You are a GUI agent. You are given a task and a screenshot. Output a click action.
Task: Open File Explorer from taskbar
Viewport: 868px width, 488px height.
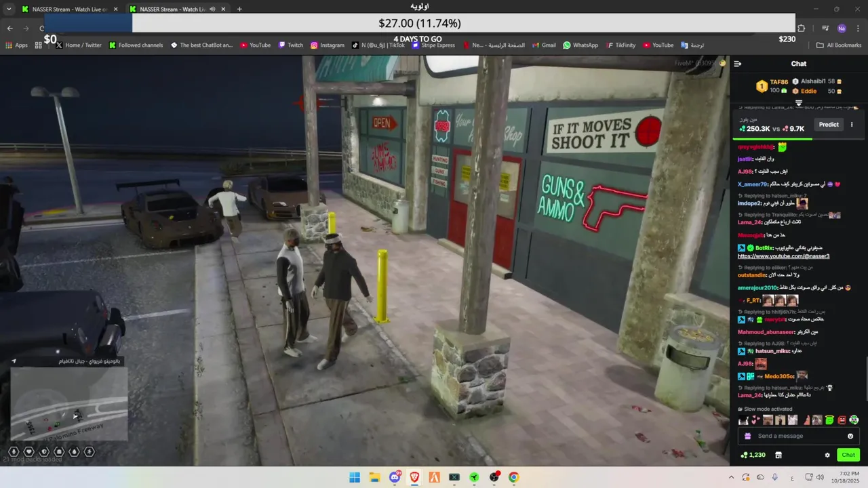click(x=374, y=477)
